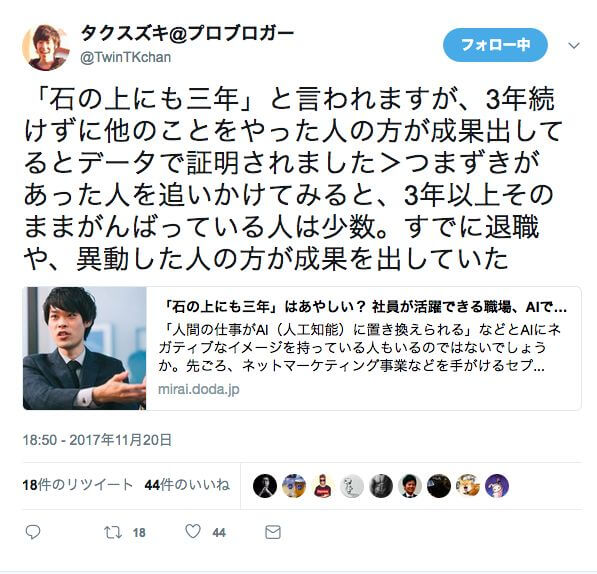Screen dimensions: 597x574
Task: View the 18件のリツイート list
Action: (x=78, y=485)
